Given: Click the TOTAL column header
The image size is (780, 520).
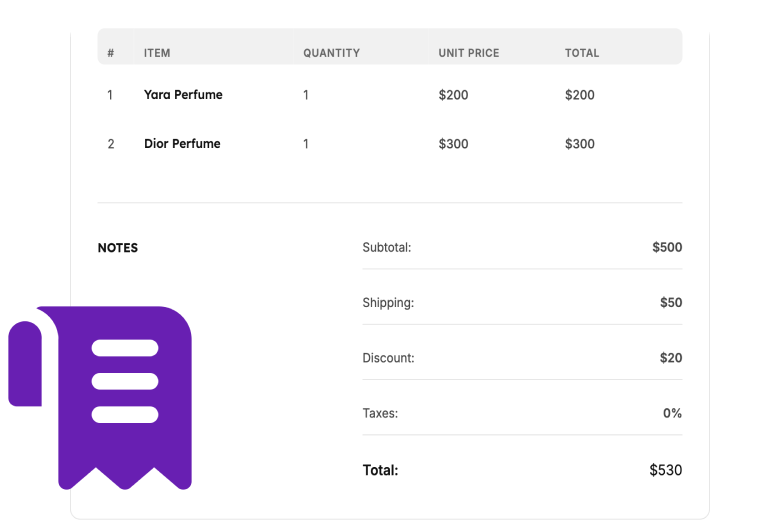Looking at the screenshot, I should (582, 53).
